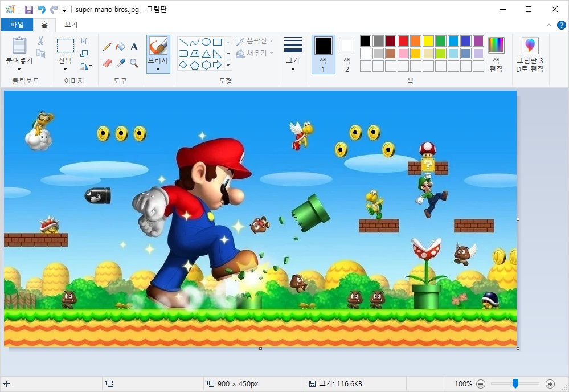The image size is (569, 392).
Task: Activate Color 1 (색 1) button
Action: point(324,55)
